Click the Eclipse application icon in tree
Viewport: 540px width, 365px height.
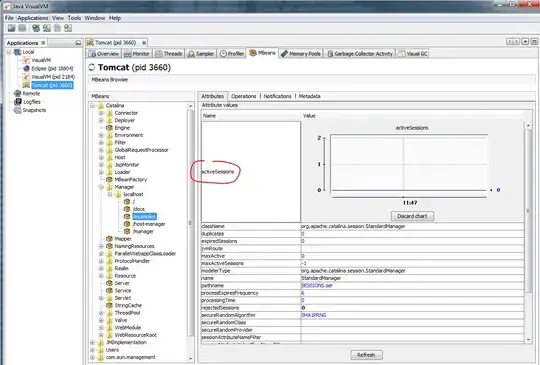coord(26,68)
